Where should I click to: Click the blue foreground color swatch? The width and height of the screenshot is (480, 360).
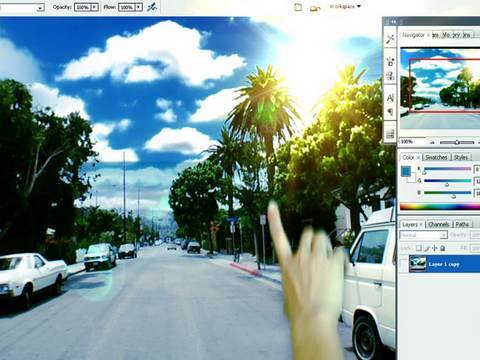pos(406,171)
